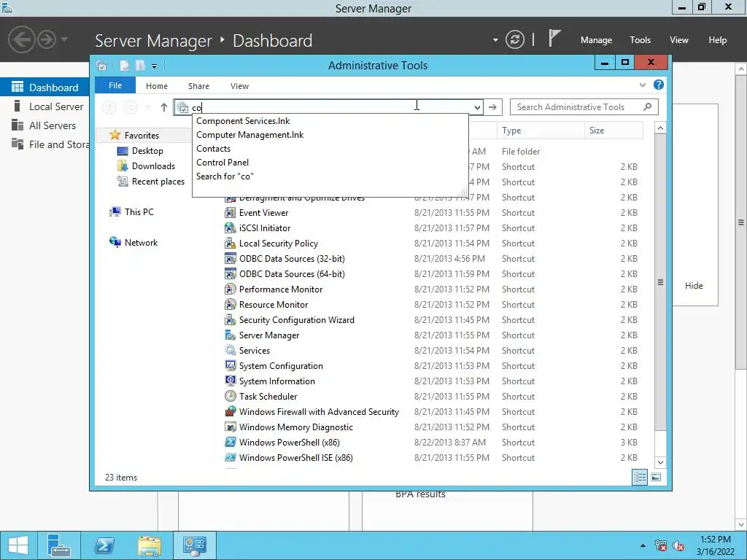The image size is (747, 560).
Task: Open the address bar history dropdown
Action: click(477, 108)
